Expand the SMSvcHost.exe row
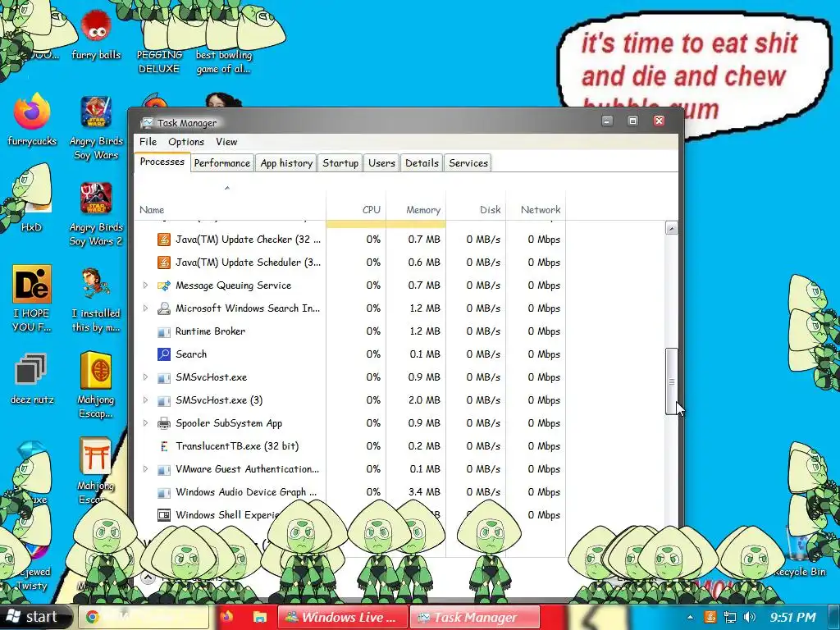This screenshot has width=840, height=630. 145,377
